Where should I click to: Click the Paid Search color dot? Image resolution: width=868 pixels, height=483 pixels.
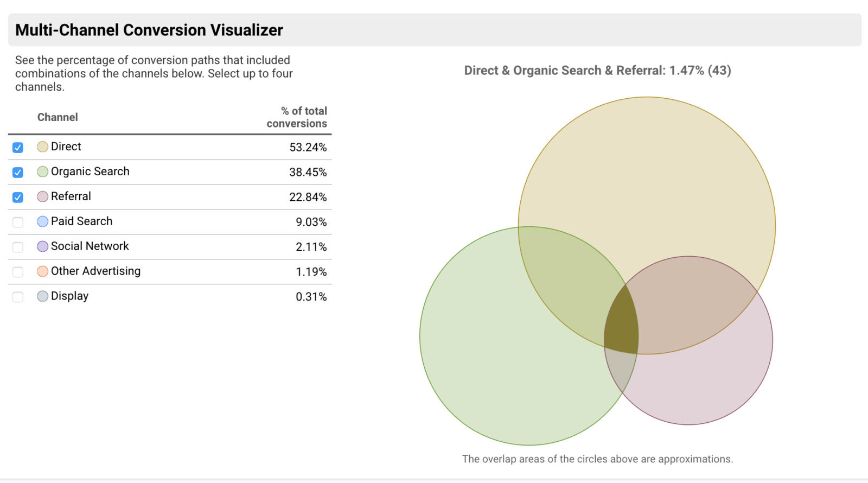pyautogui.click(x=42, y=221)
